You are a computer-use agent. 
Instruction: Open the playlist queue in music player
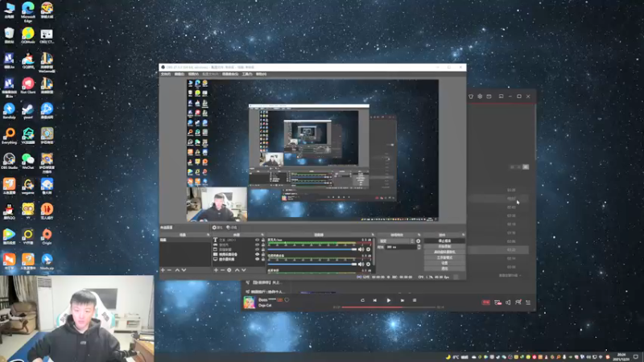528,302
